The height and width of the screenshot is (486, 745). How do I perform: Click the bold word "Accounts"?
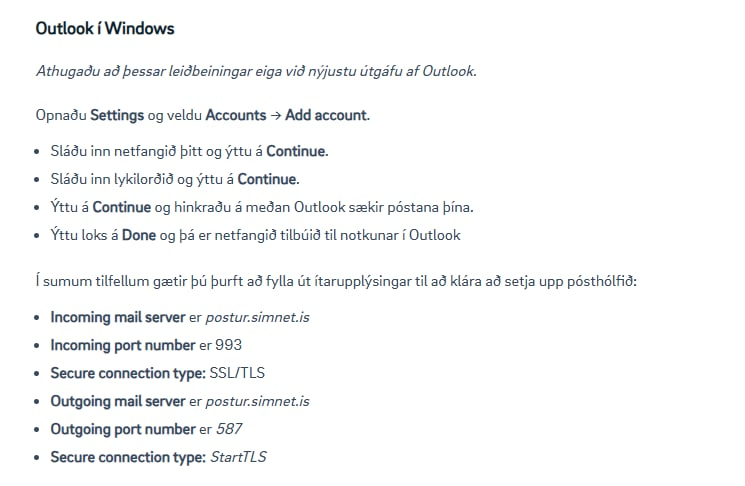[236, 115]
